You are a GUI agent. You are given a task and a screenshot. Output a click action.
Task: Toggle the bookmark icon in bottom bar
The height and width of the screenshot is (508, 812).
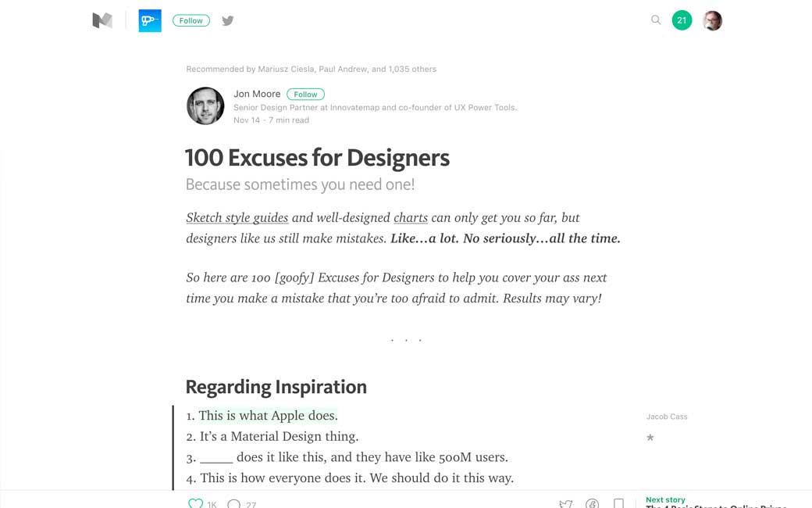point(618,503)
